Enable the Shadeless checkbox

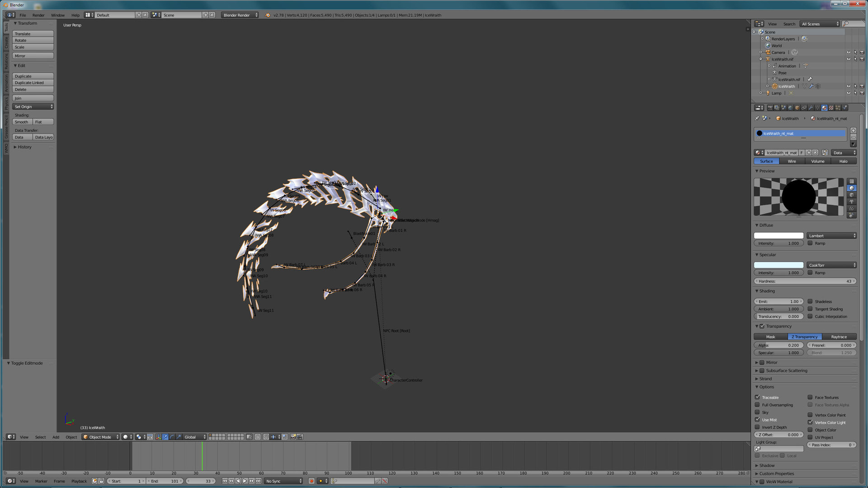pyautogui.click(x=810, y=301)
